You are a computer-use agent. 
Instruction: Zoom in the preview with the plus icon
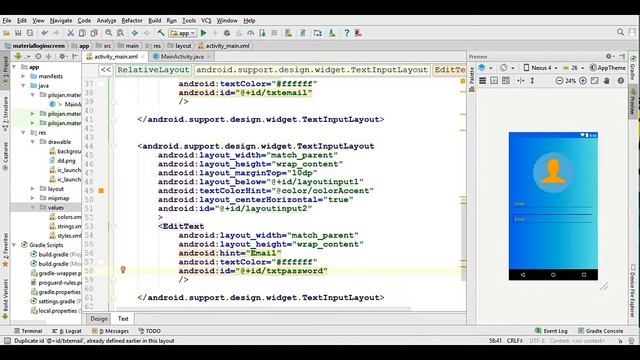[583, 81]
